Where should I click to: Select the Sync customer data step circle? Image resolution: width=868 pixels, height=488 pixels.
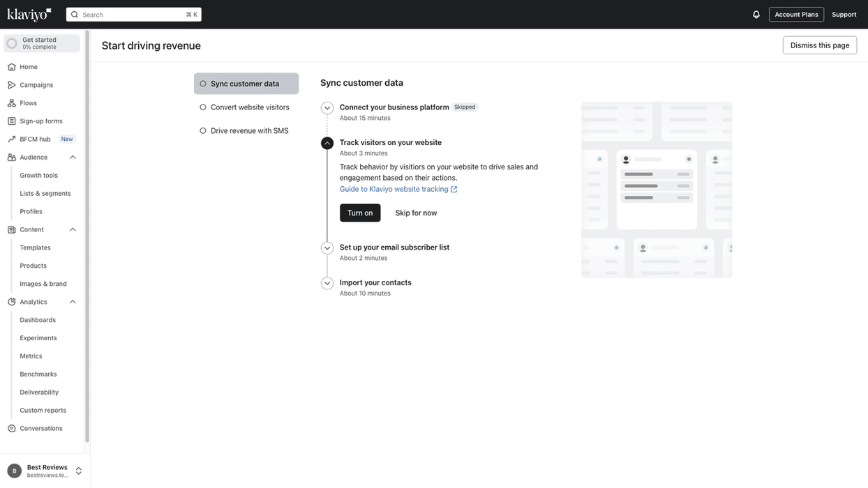click(x=202, y=82)
